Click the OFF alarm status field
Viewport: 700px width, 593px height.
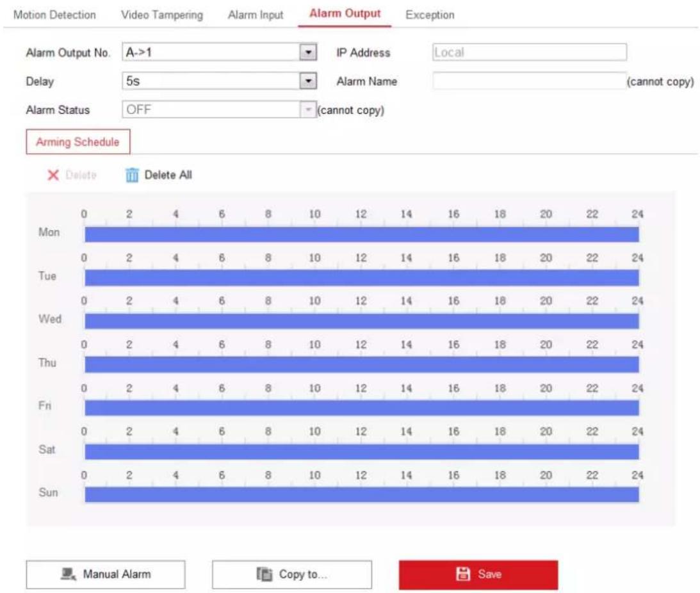pyautogui.click(x=219, y=110)
